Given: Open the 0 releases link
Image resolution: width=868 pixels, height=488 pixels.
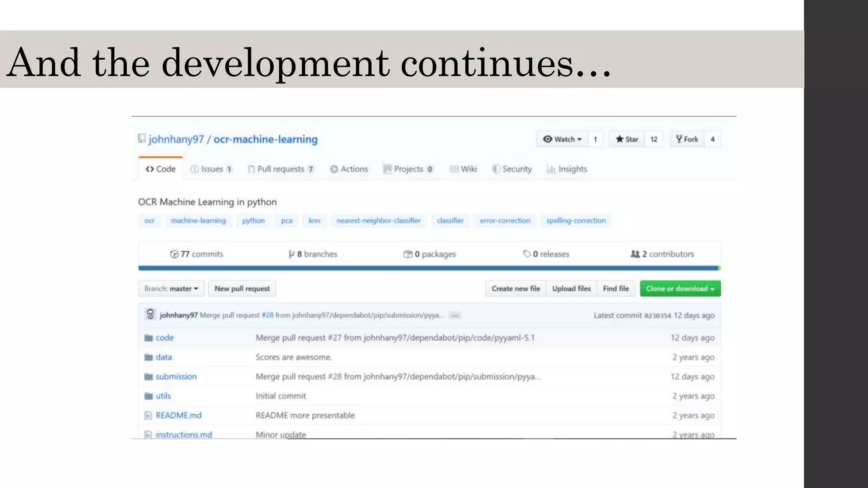Looking at the screenshot, I should point(546,254).
